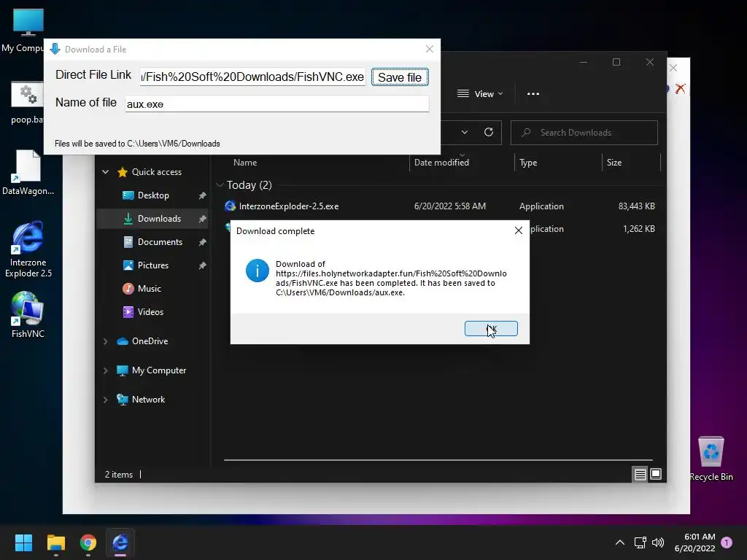Screen dimensions: 747x560
Task: Select Quick access in sidebar
Action: [156, 172]
